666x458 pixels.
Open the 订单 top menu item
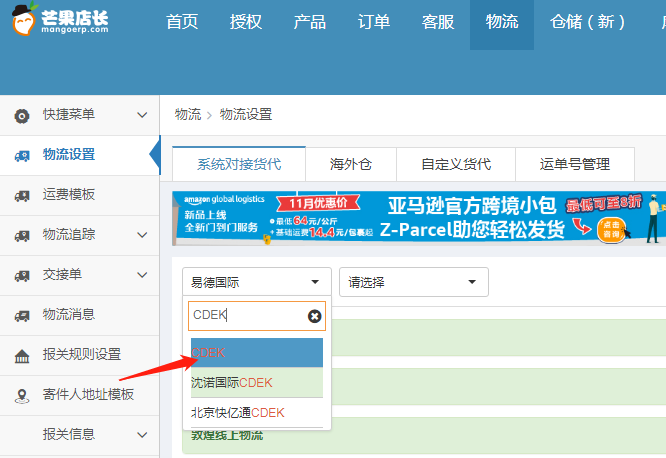pyautogui.click(x=374, y=22)
